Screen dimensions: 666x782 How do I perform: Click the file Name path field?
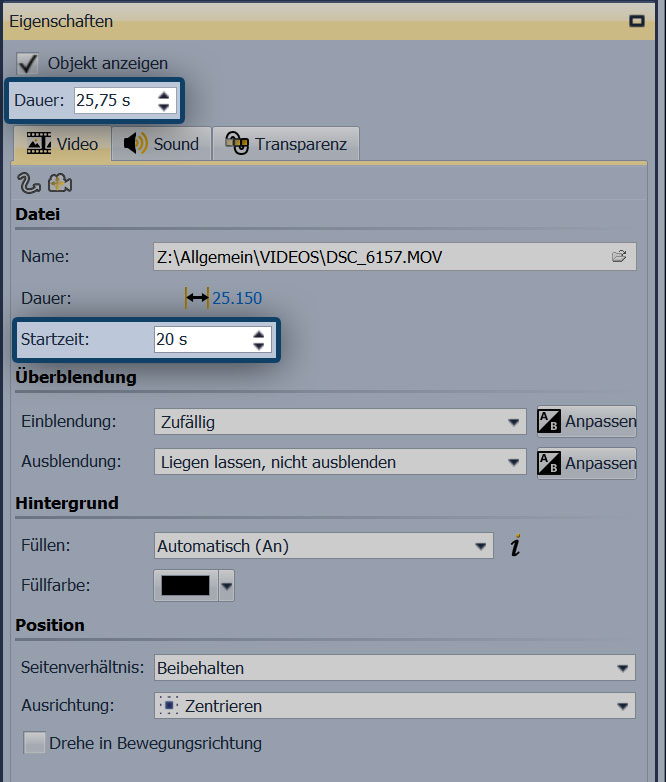coord(395,256)
